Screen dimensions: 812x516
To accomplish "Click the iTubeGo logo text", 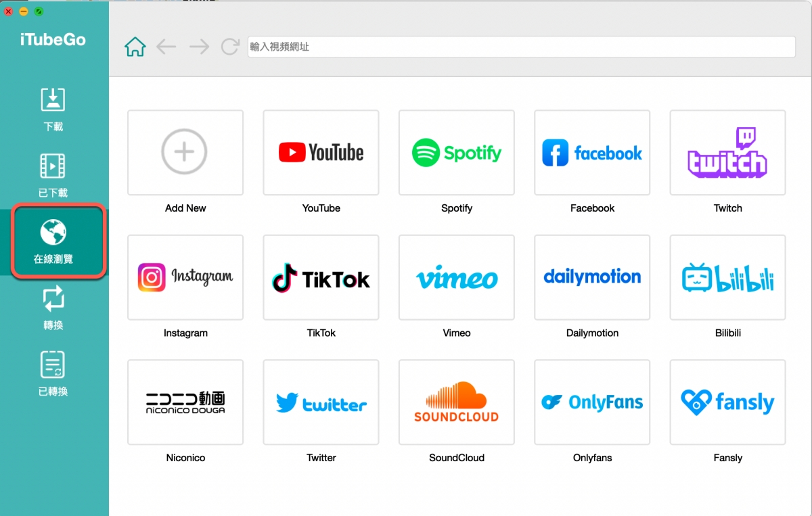I will pyautogui.click(x=53, y=40).
